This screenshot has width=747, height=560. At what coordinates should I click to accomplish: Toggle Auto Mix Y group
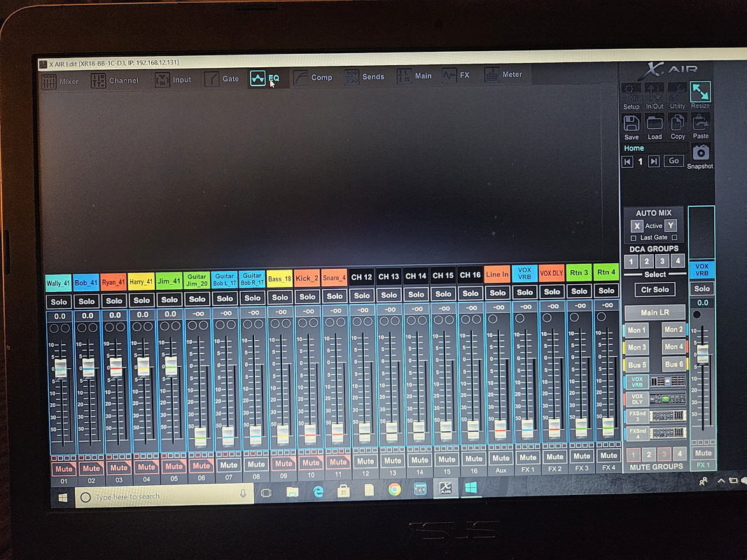point(670,225)
